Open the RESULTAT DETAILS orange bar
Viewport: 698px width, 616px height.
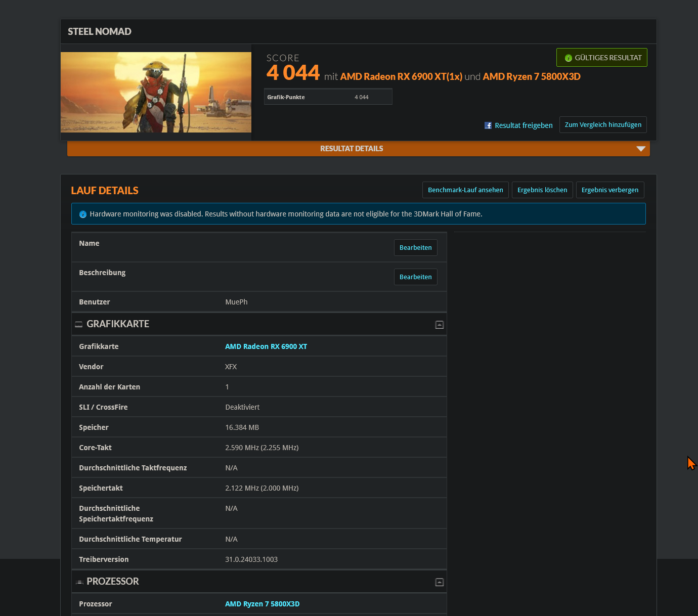pyautogui.click(x=359, y=149)
